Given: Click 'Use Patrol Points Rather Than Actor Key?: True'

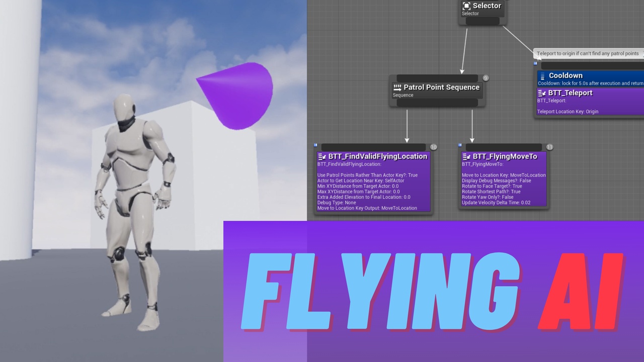Looking at the screenshot, I should click(367, 175).
